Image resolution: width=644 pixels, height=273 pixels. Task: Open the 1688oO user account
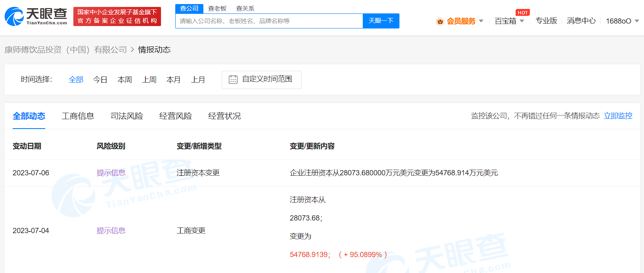tap(618, 21)
